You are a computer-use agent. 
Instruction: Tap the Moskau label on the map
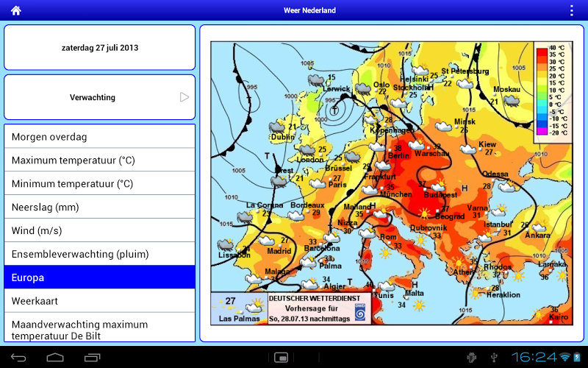click(506, 89)
